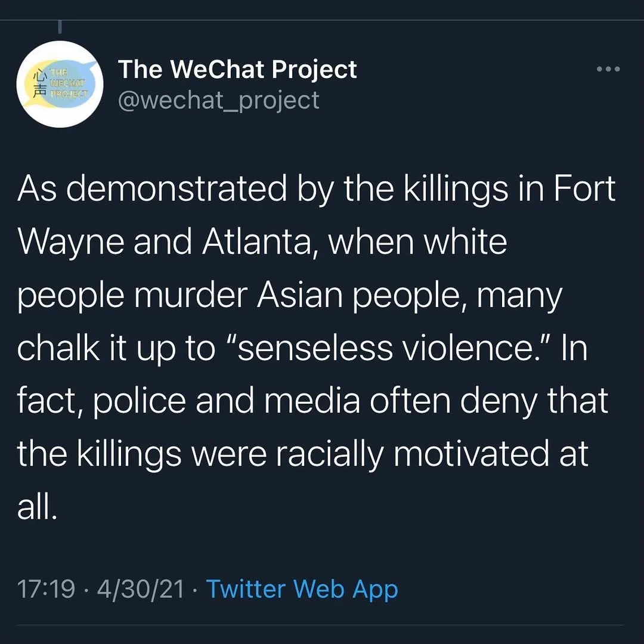Click the divider line below the timestamp
The image size is (644, 644).
(x=322, y=626)
